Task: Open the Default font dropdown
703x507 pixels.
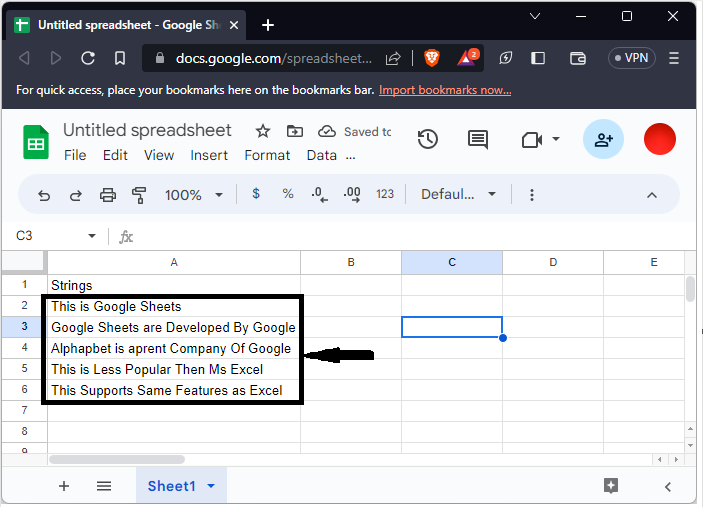Action: 458,194
